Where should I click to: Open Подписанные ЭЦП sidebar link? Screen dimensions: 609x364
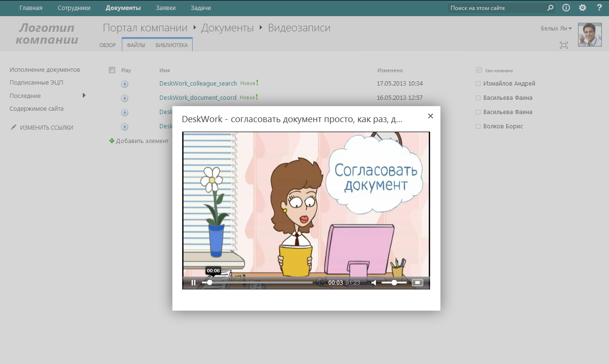[36, 83]
